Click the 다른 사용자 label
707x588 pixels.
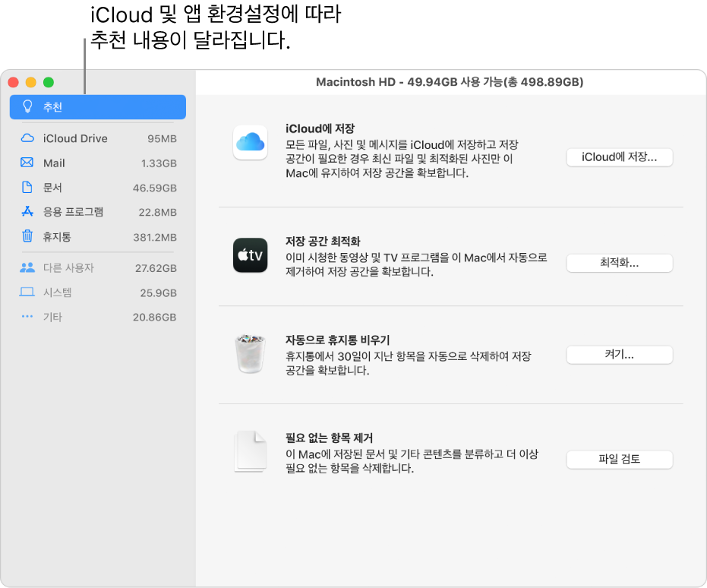(68, 268)
